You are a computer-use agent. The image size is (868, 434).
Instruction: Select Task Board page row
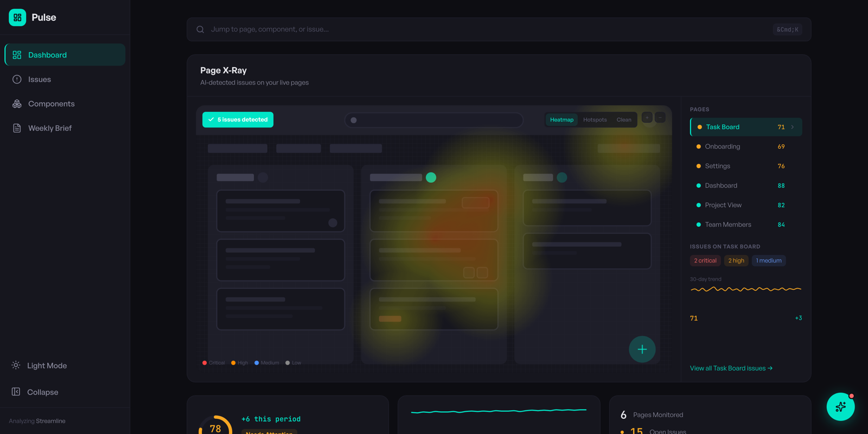click(x=746, y=127)
